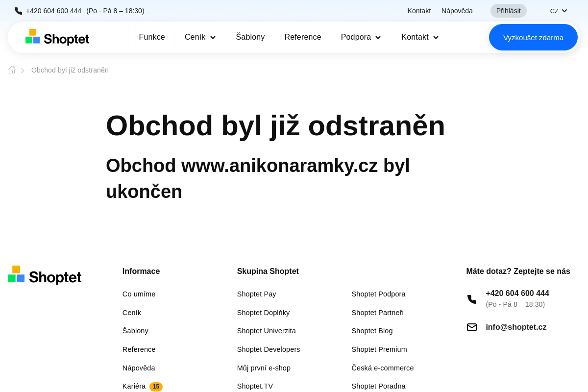This screenshot has height=392, width=588.
Task: Click the Shoptet Blog footer link
Action: (372, 331)
